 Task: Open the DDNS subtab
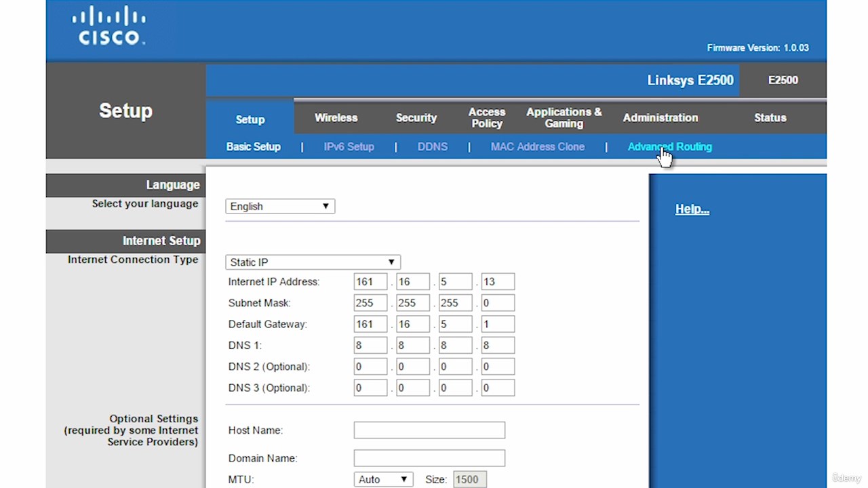click(x=433, y=146)
